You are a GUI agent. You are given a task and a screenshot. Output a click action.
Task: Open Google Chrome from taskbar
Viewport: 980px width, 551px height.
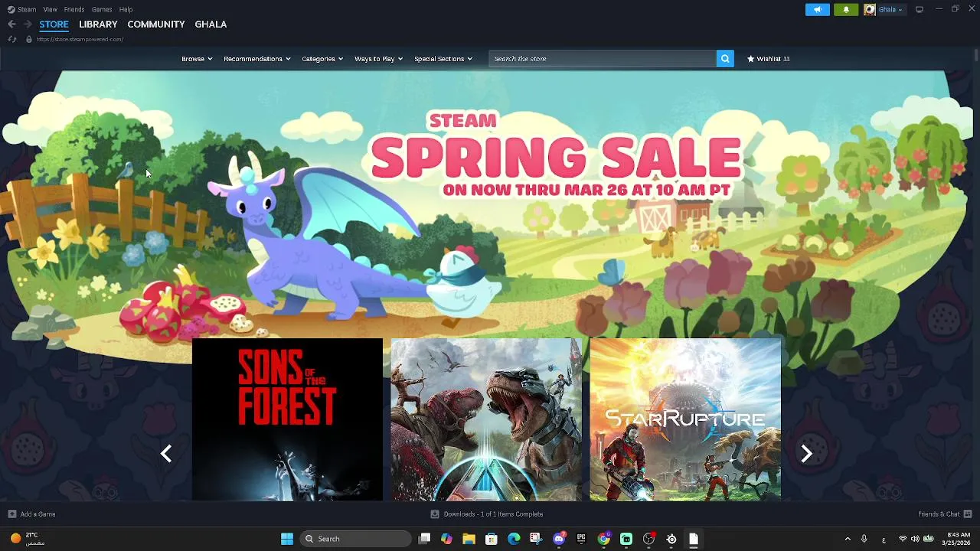604,539
